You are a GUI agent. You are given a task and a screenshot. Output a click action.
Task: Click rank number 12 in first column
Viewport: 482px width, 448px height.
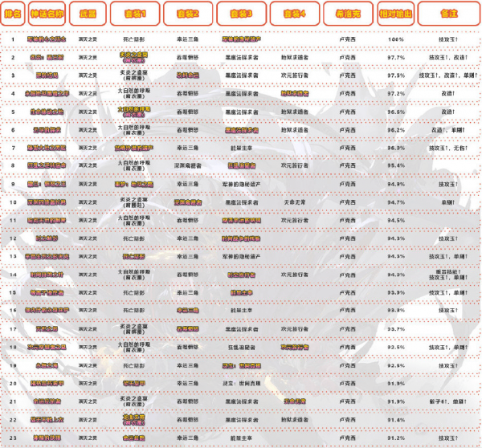click(13, 238)
